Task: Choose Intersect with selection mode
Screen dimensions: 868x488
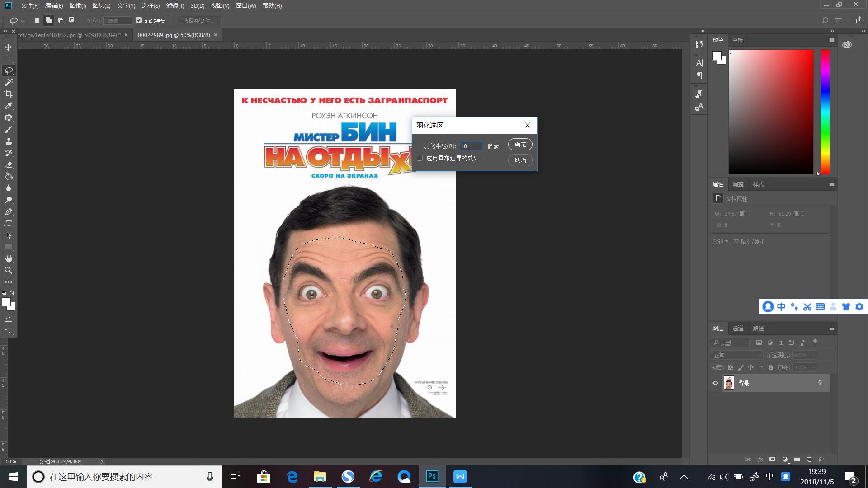Action: coord(72,20)
